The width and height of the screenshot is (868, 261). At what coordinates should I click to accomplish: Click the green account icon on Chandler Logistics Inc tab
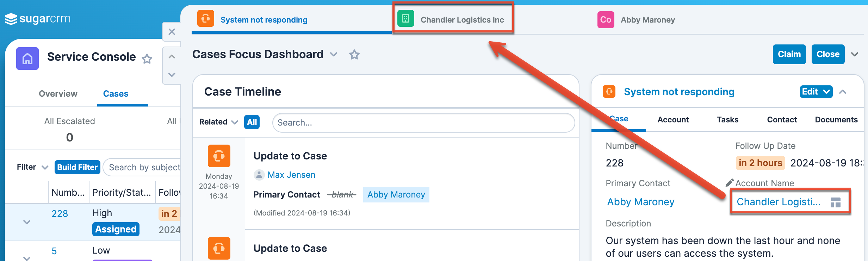[x=405, y=19]
